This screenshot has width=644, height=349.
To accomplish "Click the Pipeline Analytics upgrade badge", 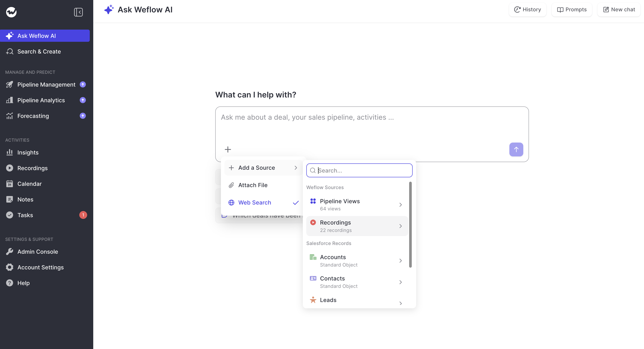I will 83,100.
